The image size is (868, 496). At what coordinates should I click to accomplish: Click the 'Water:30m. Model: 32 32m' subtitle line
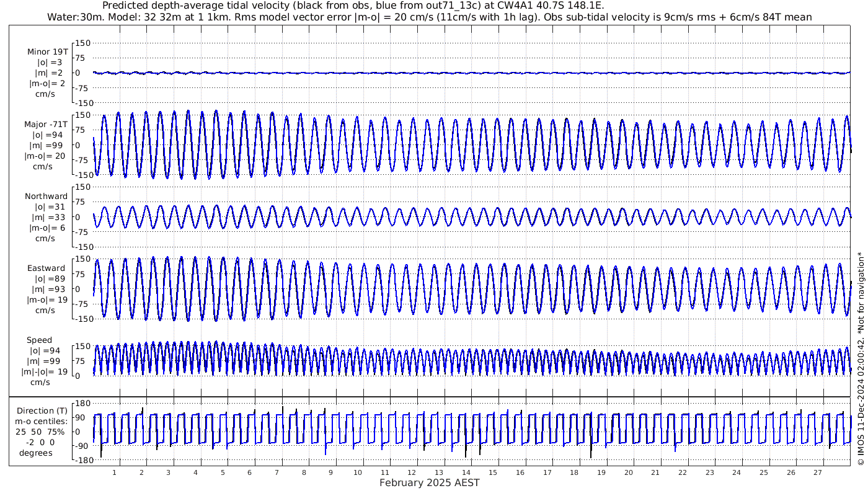click(x=429, y=17)
